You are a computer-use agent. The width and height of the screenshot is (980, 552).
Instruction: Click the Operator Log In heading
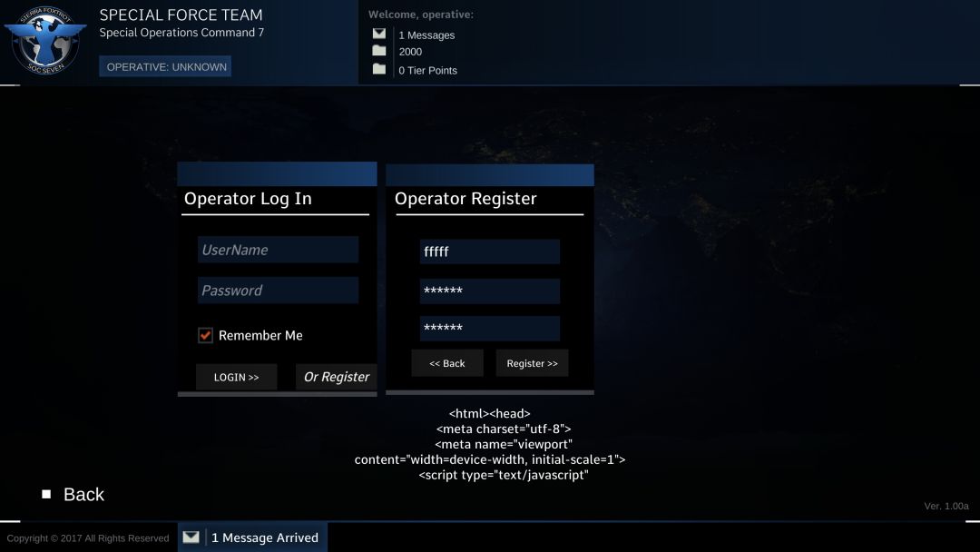248,199
